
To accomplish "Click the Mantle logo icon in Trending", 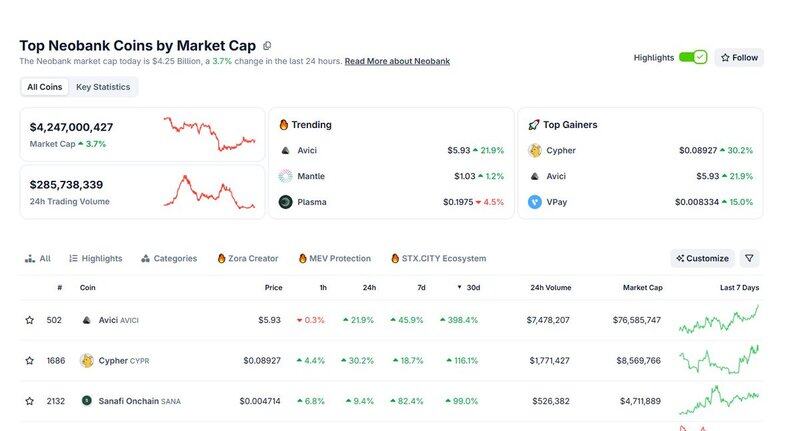I will 285,176.
